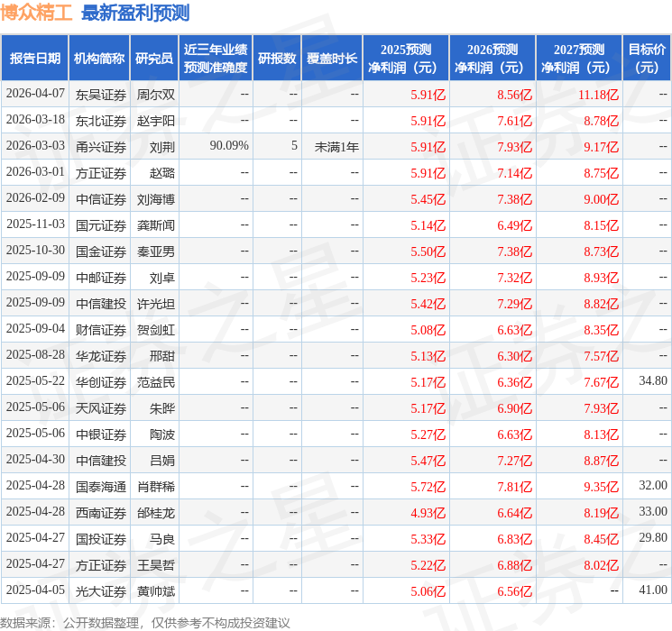Viewport: 672px width, 631px height.
Task: Click the 报告日期 column header
Action: 34,59
